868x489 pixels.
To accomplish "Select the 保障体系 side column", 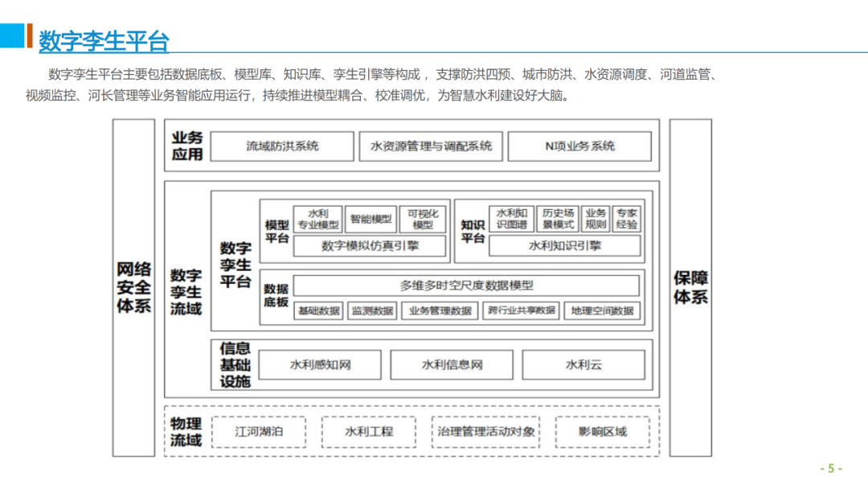I will click(x=690, y=287).
